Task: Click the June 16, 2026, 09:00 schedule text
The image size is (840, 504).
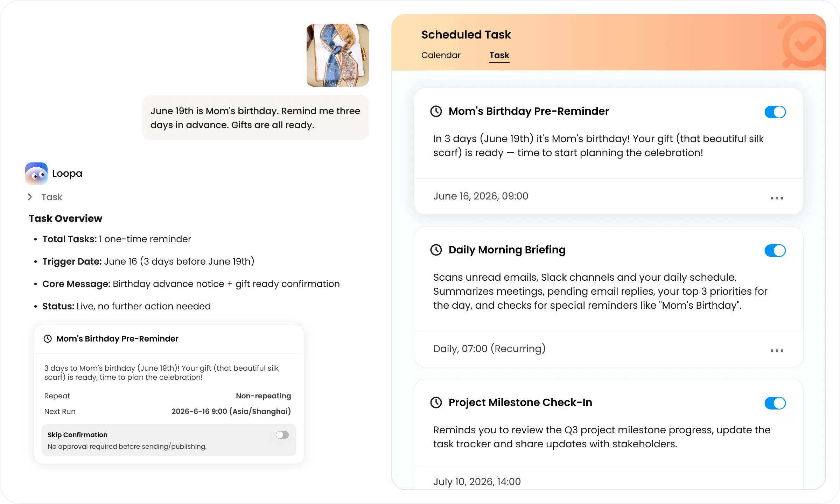Action: (x=481, y=196)
